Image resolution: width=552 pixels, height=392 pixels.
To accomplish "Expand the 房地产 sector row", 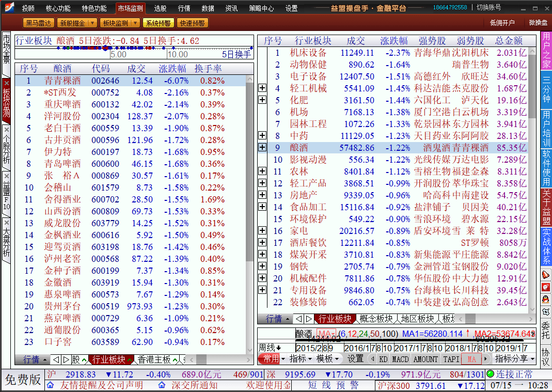I will pyautogui.click(x=262, y=195).
